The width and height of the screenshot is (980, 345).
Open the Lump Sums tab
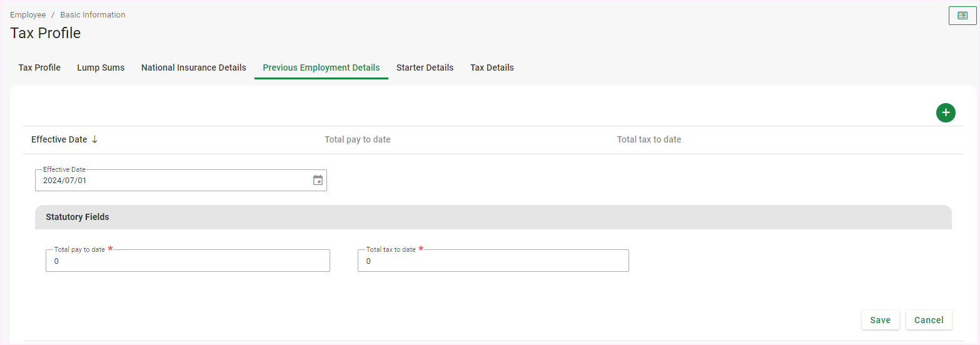[101, 67]
